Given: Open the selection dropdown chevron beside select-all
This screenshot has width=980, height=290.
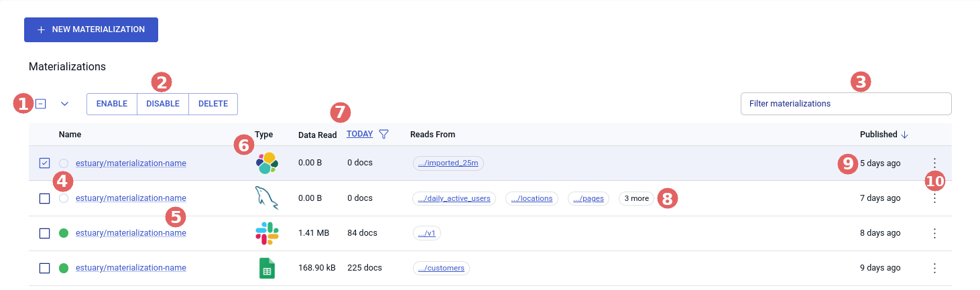Looking at the screenshot, I should (x=65, y=104).
